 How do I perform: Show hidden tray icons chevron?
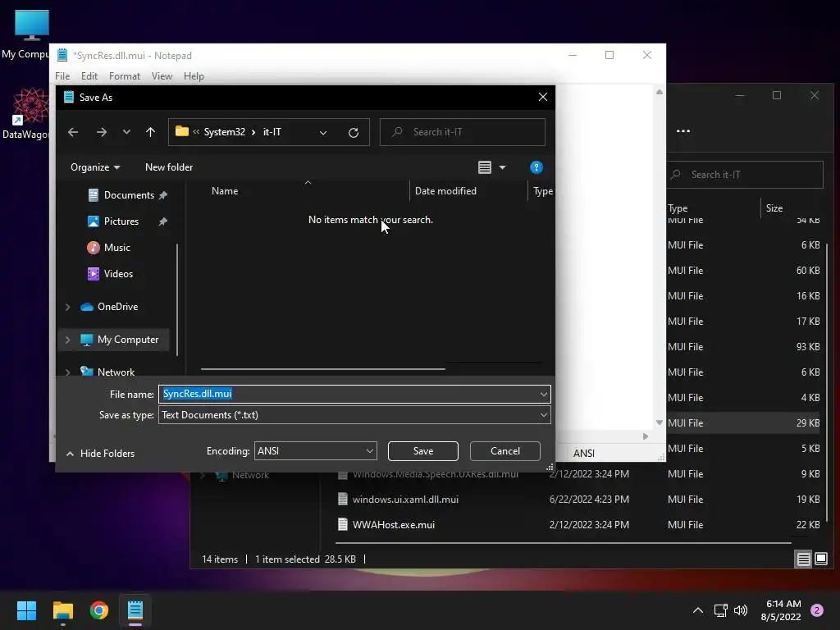[698, 610]
